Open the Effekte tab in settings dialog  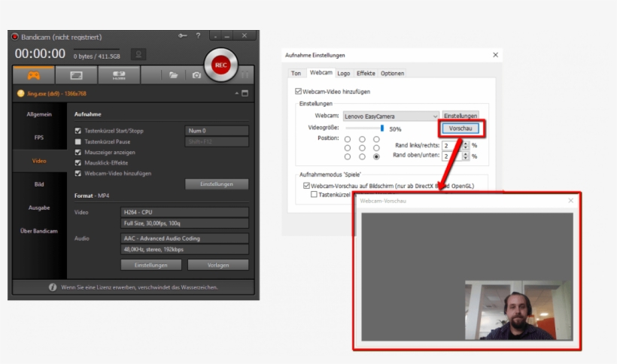366,73
